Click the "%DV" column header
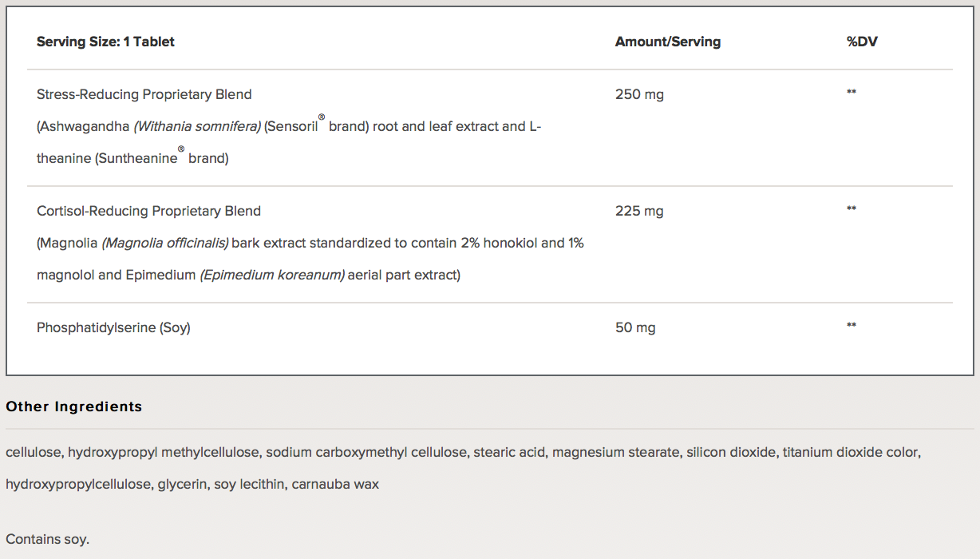 point(862,42)
